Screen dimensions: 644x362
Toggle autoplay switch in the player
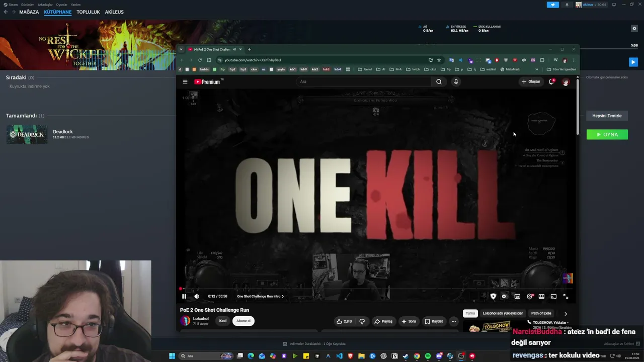[x=504, y=297]
